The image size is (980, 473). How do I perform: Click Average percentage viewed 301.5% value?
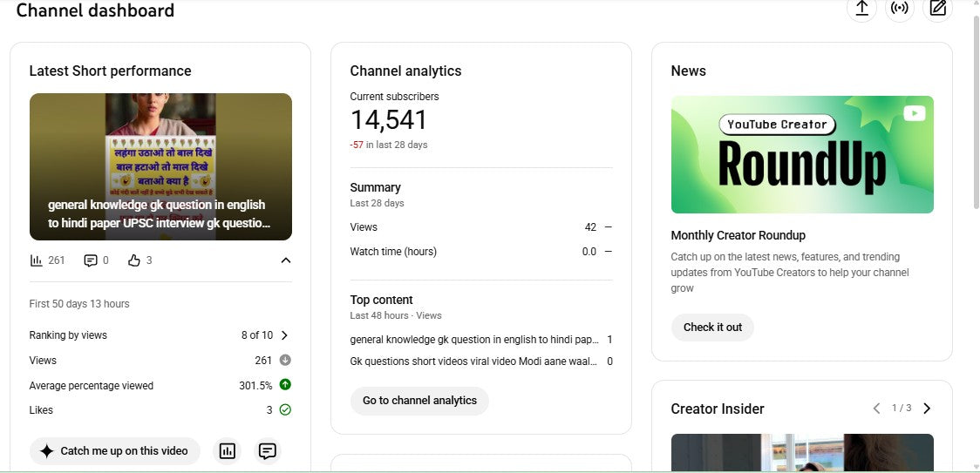pos(255,386)
